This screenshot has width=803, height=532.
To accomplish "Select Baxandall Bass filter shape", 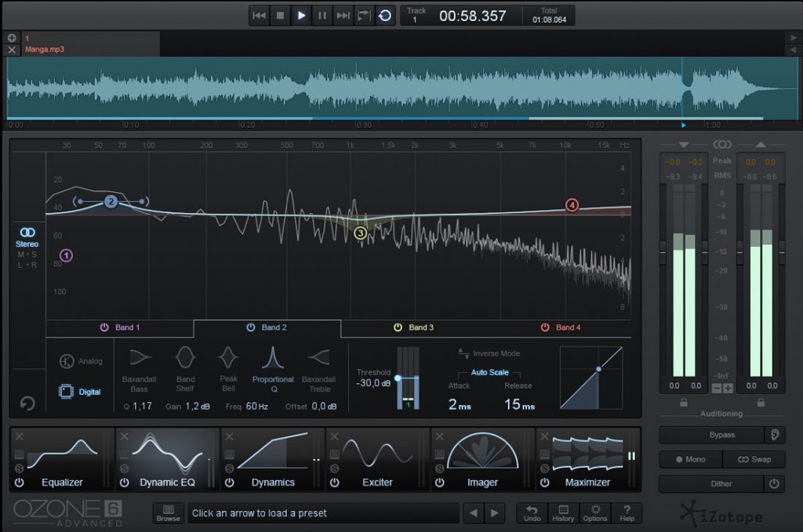I will click(x=139, y=369).
